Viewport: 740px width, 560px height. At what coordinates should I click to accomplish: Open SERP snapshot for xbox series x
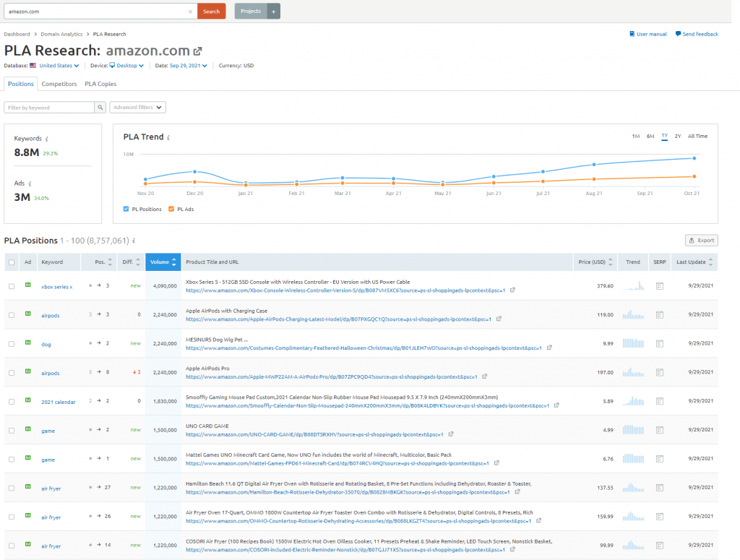pyautogui.click(x=660, y=286)
